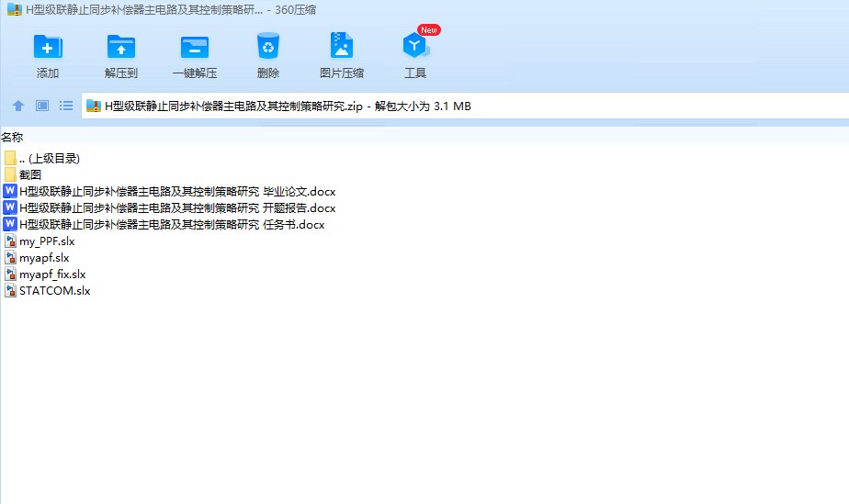Click the Word icon of 任务书.docx
The image size is (849, 504).
coord(10,224)
